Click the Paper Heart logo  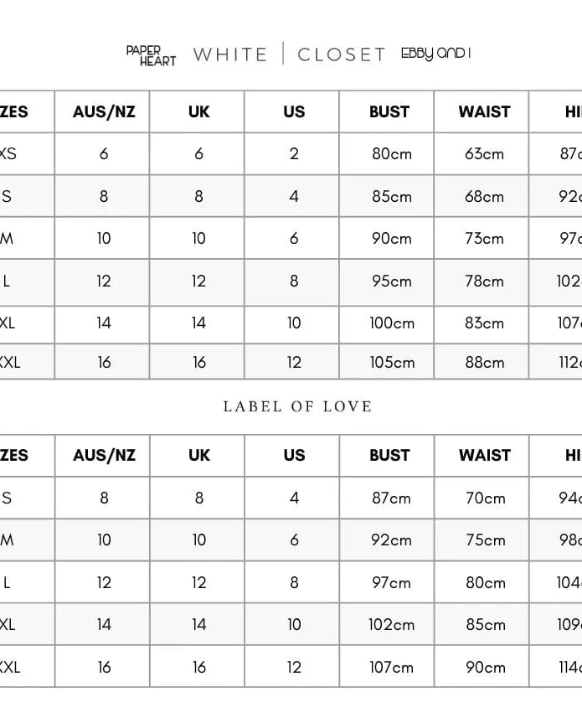pos(151,55)
